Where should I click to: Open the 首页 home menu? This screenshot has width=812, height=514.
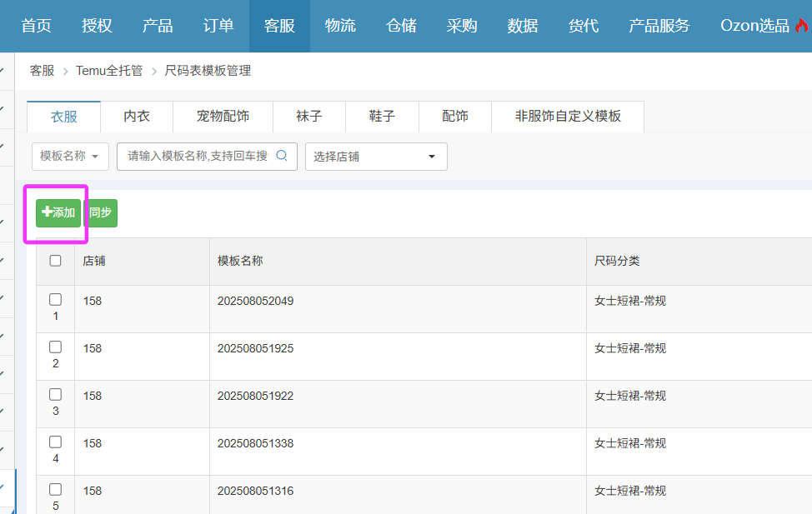(36, 26)
